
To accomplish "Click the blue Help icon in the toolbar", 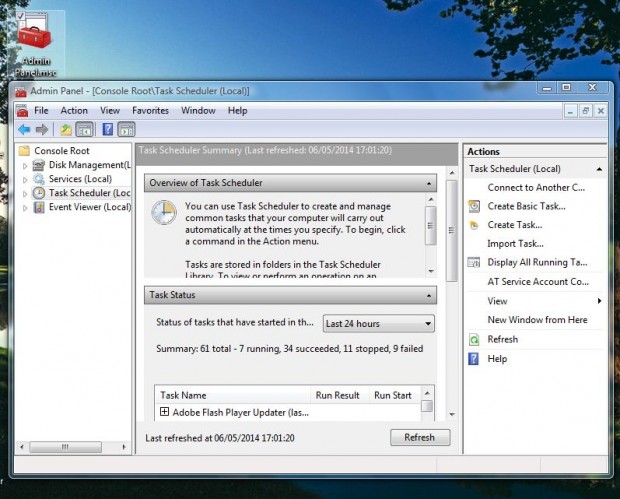I will click(x=107, y=129).
